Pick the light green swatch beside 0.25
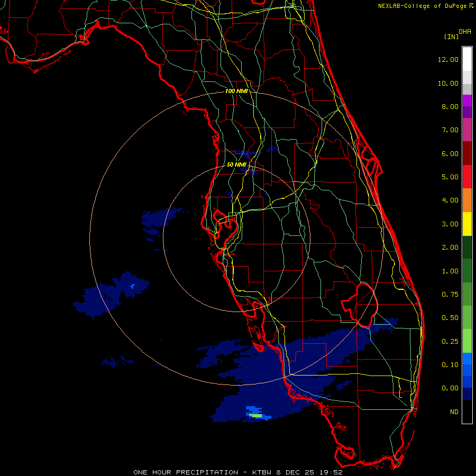The image size is (476, 476). tap(467, 341)
